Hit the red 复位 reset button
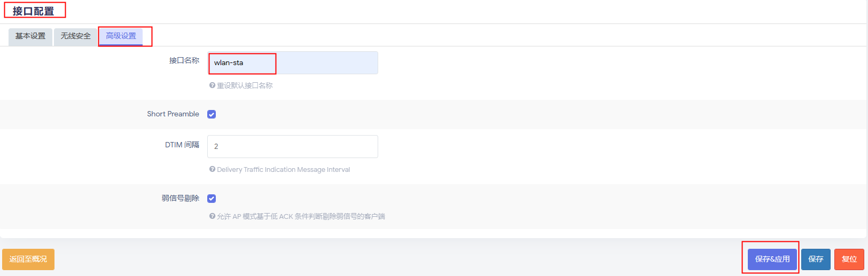The height and width of the screenshot is (276, 868). pyautogui.click(x=849, y=259)
